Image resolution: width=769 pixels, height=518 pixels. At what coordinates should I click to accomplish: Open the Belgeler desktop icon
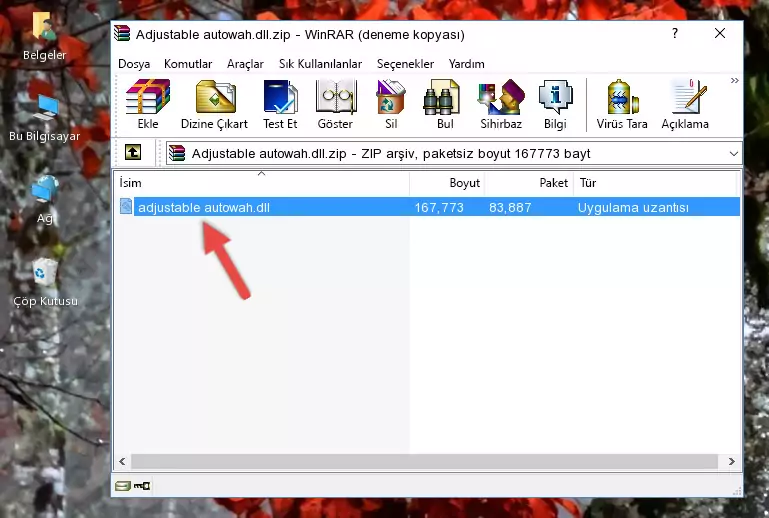pos(44,36)
